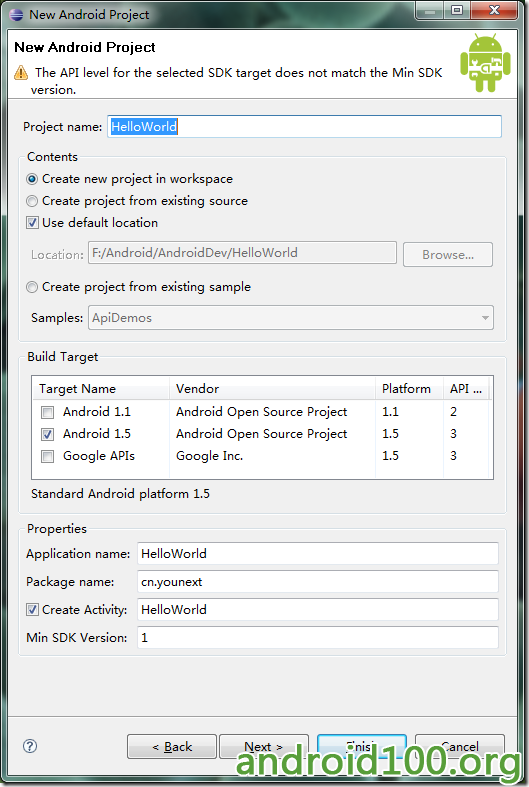Click the Back button
This screenshot has width=529, height=787.
pyautogui.click(x=172, y=746)
